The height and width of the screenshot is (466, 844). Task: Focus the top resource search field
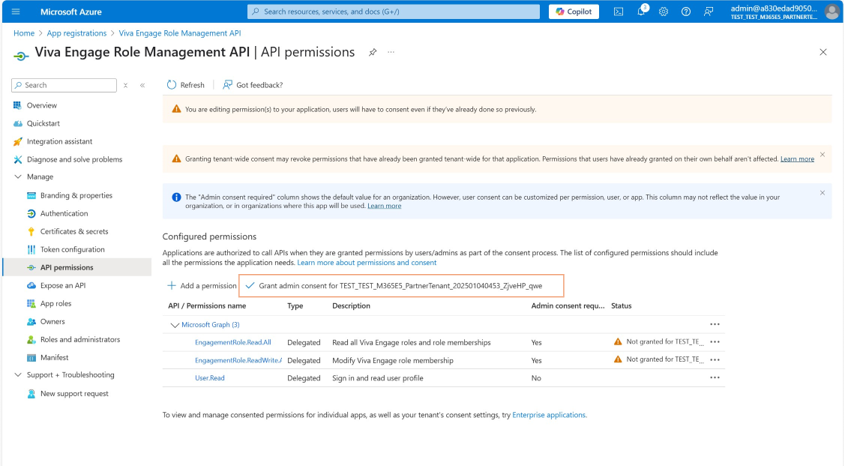[x=393, y=11]
